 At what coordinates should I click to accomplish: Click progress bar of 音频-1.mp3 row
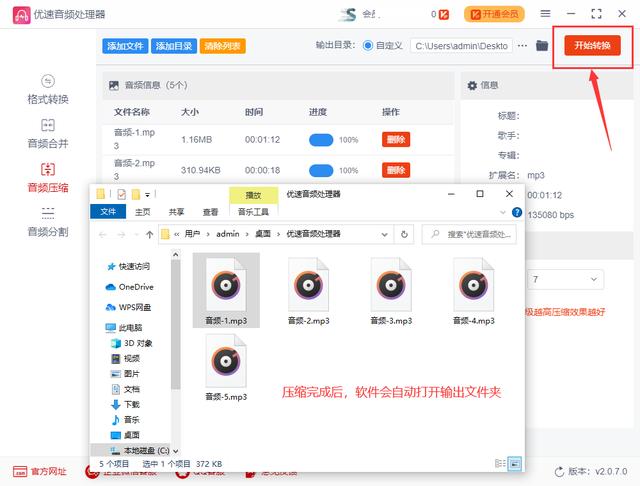point(321,140)
